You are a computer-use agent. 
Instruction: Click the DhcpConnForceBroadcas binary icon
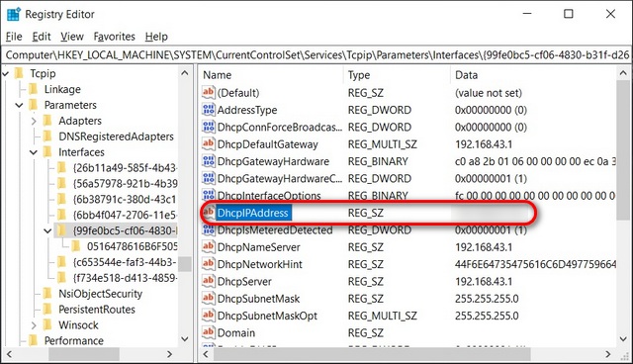coord(209,127)
